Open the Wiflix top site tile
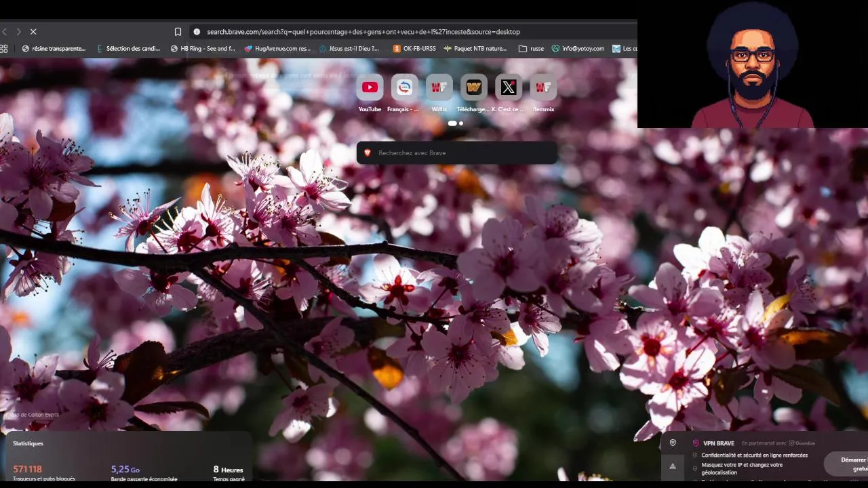Screen dimensions: 868x488 439,94
